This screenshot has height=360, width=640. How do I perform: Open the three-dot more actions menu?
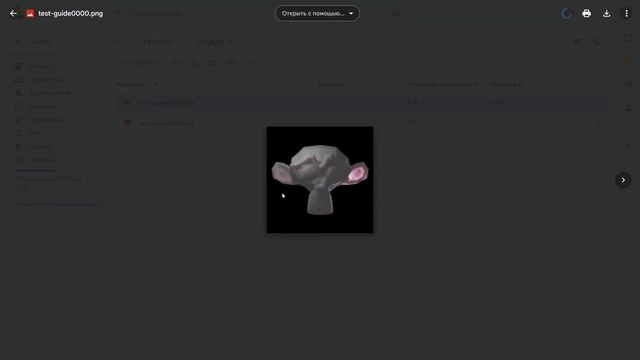pyautogui.click(x=627, y=13)
